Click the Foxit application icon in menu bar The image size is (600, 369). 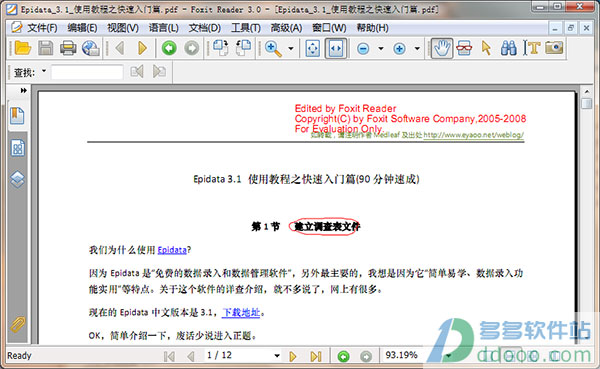pos(16,28)
